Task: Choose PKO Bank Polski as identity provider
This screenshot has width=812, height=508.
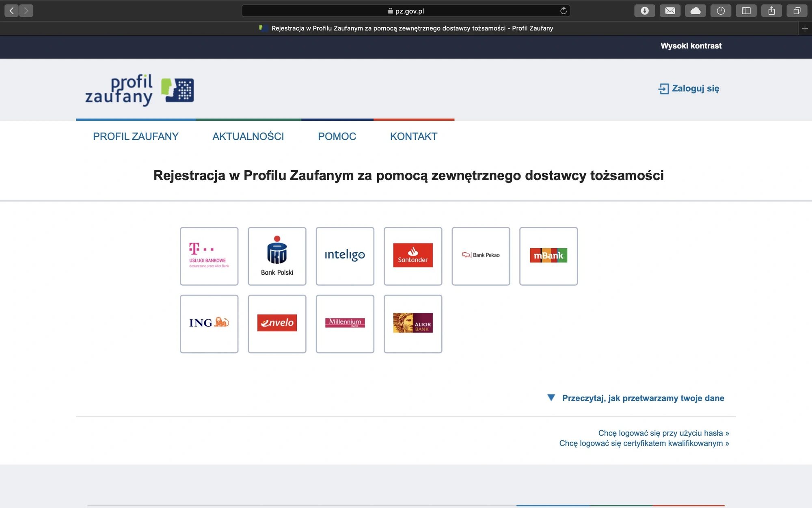Action: coord(277,256)
